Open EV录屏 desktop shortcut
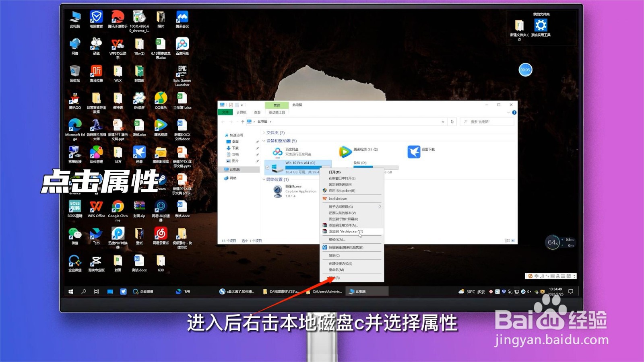 pos(139,101)
